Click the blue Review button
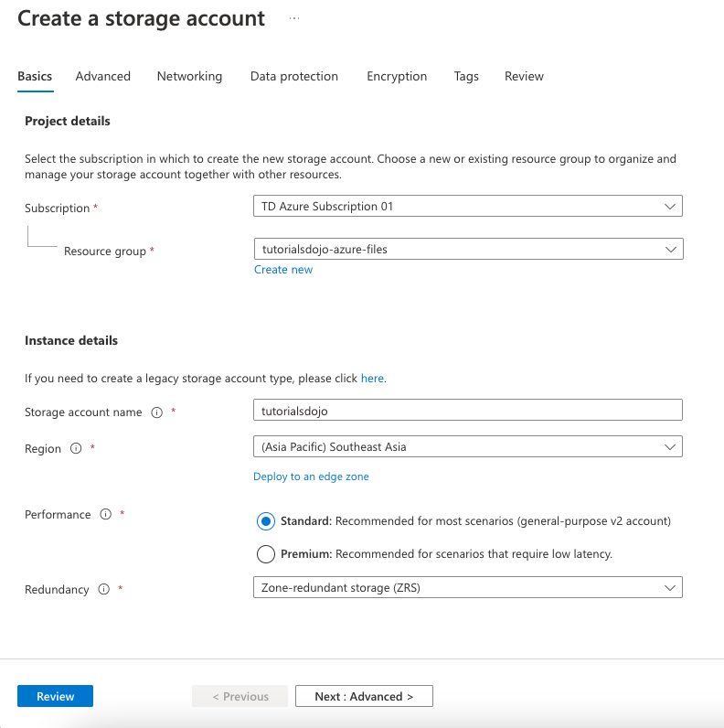 pyautogui.click(x=55, y=697)
